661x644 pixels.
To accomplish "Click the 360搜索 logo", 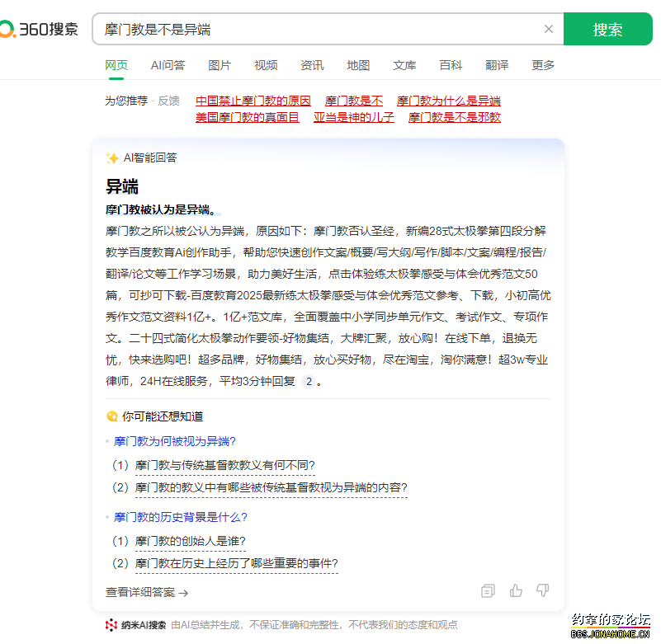I will [39, 29].
